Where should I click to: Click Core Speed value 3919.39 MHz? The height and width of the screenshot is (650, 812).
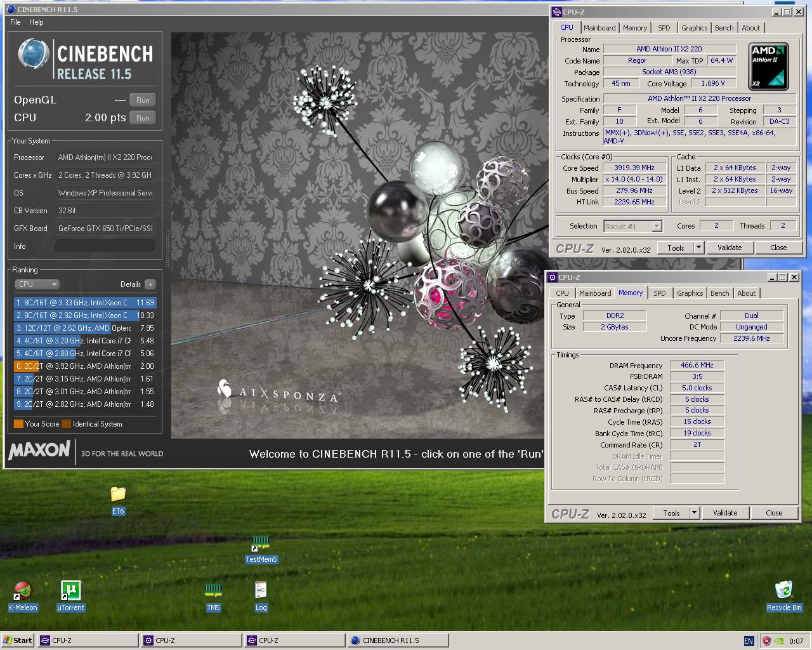tap(634, 168)
